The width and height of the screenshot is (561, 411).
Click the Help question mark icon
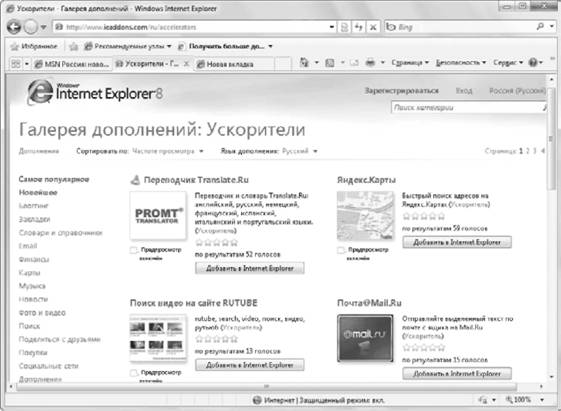click(533, 63)
